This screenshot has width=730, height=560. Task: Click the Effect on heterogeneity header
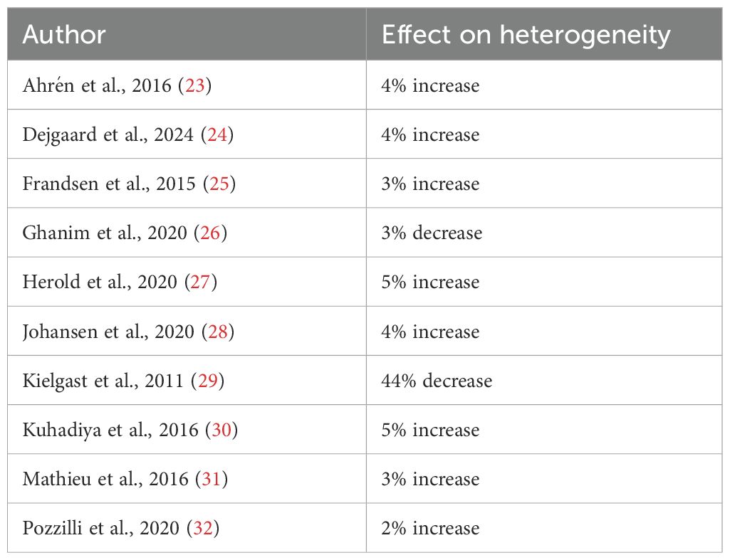(x=526, y=34)
